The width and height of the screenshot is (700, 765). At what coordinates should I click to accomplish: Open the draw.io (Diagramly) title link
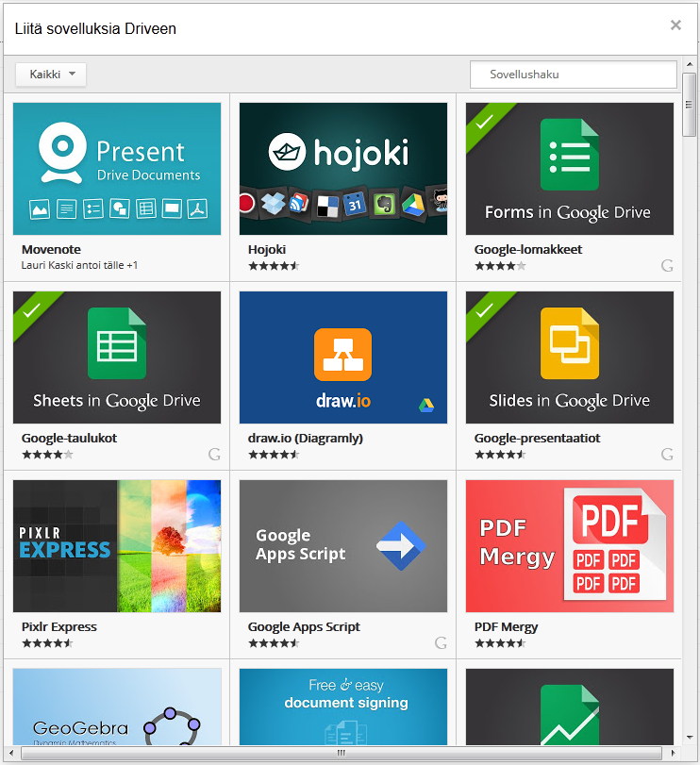[x=305, y=439]
